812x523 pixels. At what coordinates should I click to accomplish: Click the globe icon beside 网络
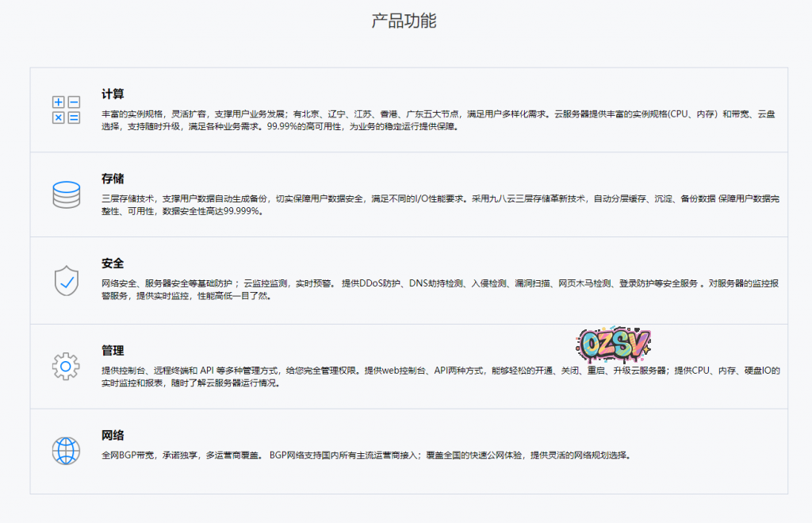pos(66,450)
